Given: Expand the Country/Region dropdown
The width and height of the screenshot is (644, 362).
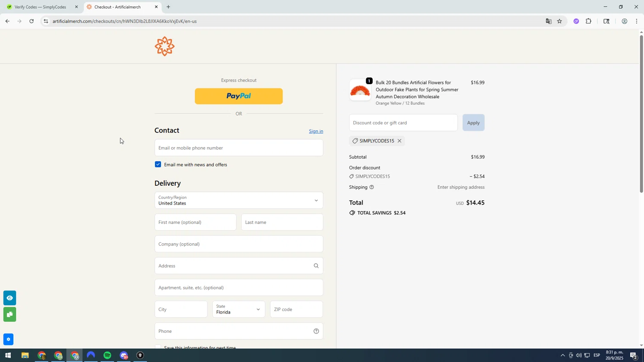Looking at the screenshot, I should pos(239,200).
